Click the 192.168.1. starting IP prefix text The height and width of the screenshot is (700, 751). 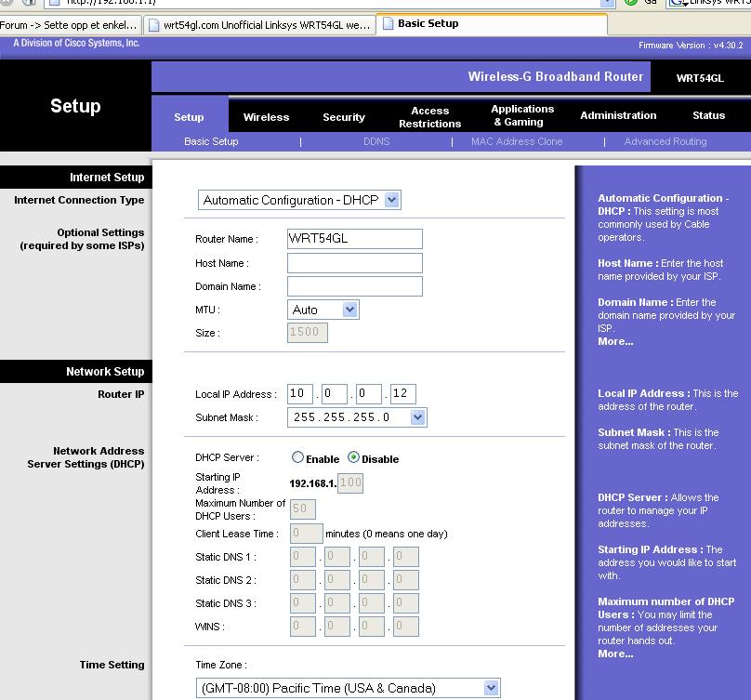(x=312, y=483)
